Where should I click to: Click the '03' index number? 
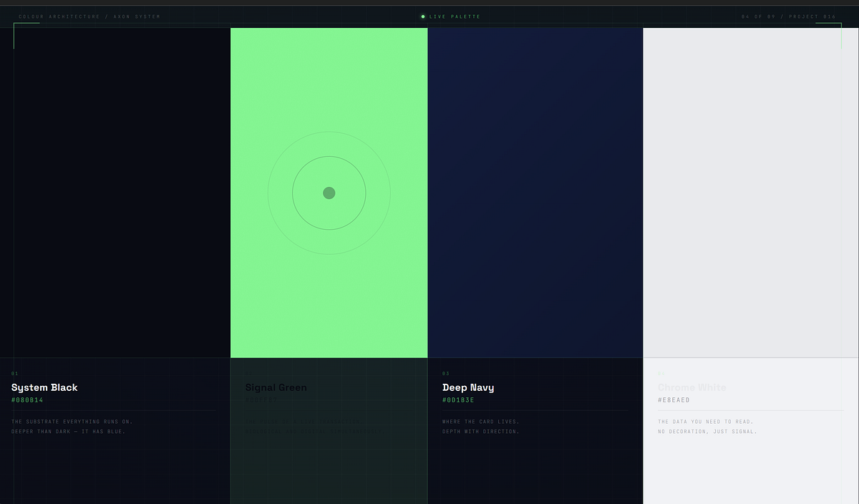pos(446,374)
